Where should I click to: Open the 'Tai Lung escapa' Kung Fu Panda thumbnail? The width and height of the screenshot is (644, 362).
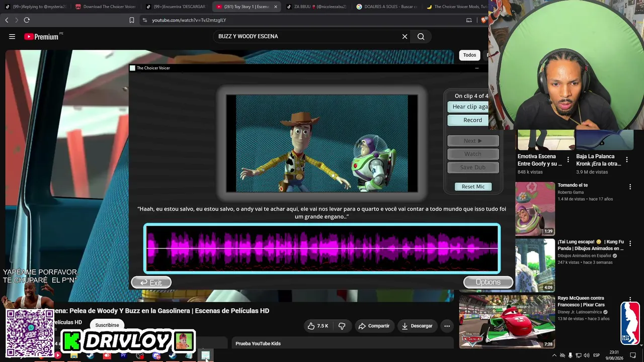(x=535, y=265)
